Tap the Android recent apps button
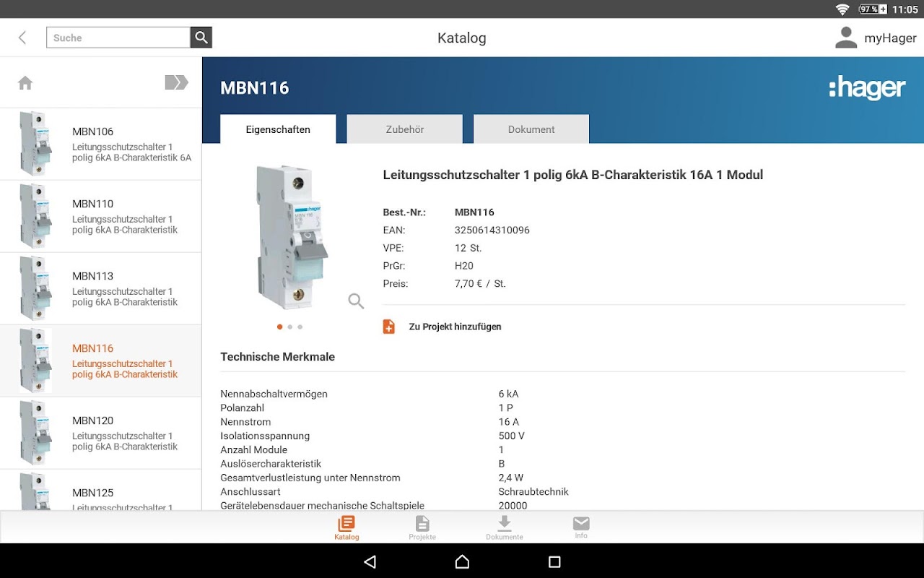 [554, 561]
